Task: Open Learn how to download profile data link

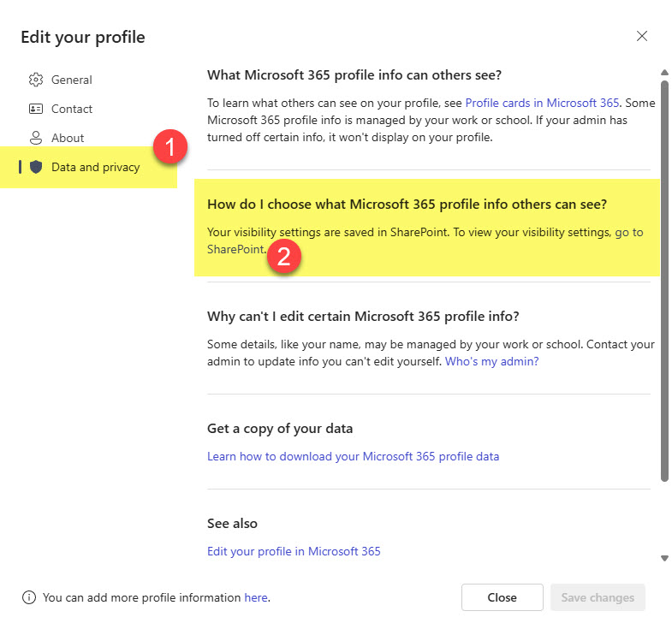Action: tap(354, 456)
